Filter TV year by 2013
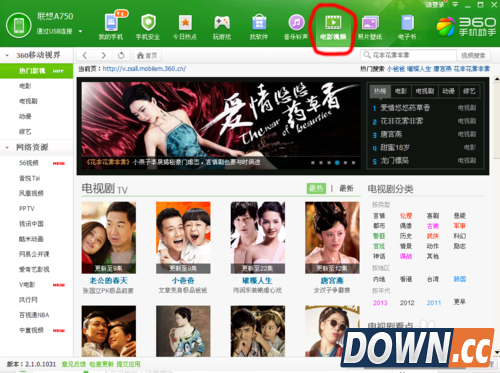The height and width of the screenshot is (373, 500). pyautogui.click(x=380, y=303)
